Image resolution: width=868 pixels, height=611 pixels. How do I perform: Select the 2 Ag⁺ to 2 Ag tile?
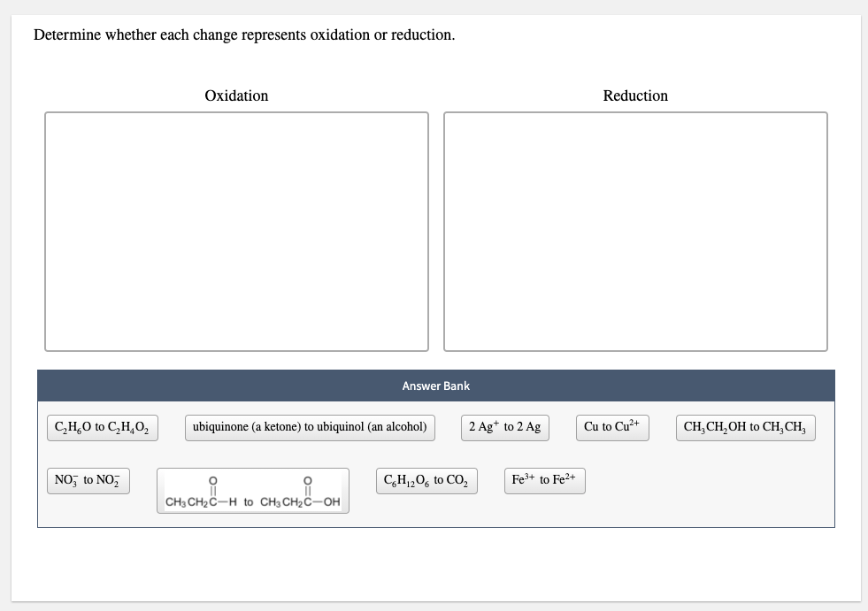(x=505, y=426)
